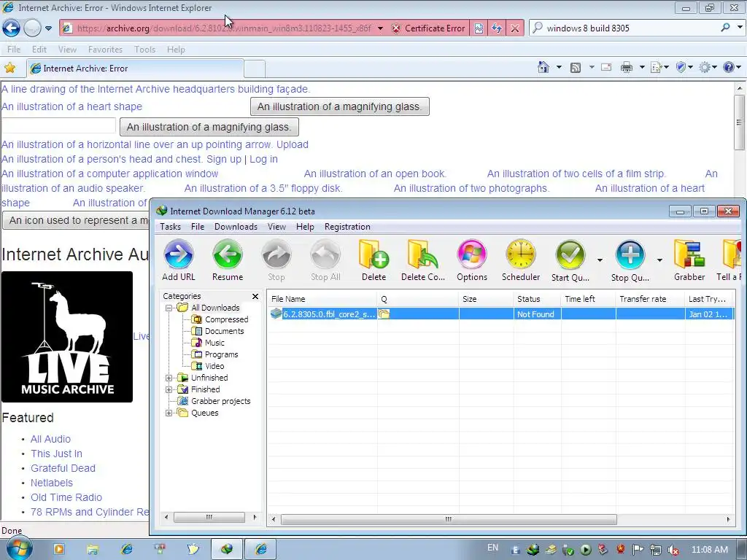
Task: Open the Windows Start orb
Action: (19, 548)
